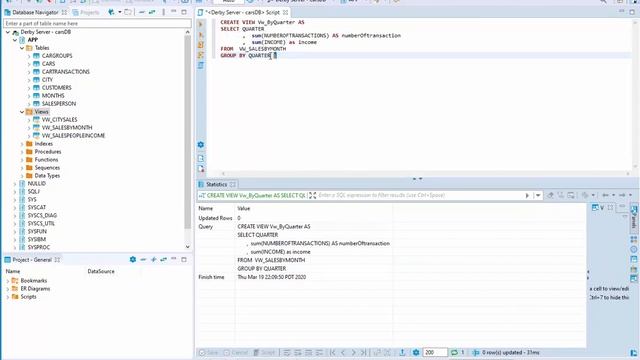Expand Bookmarks in Project panel
This screenshot has height=360, width=640.
click(x=8, y=281)
